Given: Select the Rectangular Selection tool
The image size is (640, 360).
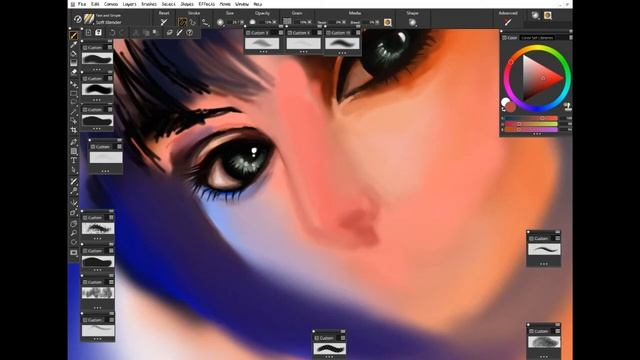Looking at the screenshot, I should (73, 93).
